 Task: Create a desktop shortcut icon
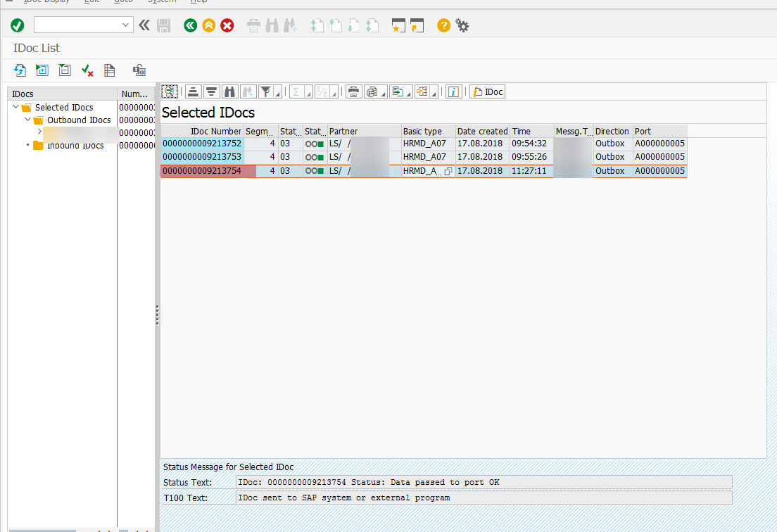click(417, 25)
